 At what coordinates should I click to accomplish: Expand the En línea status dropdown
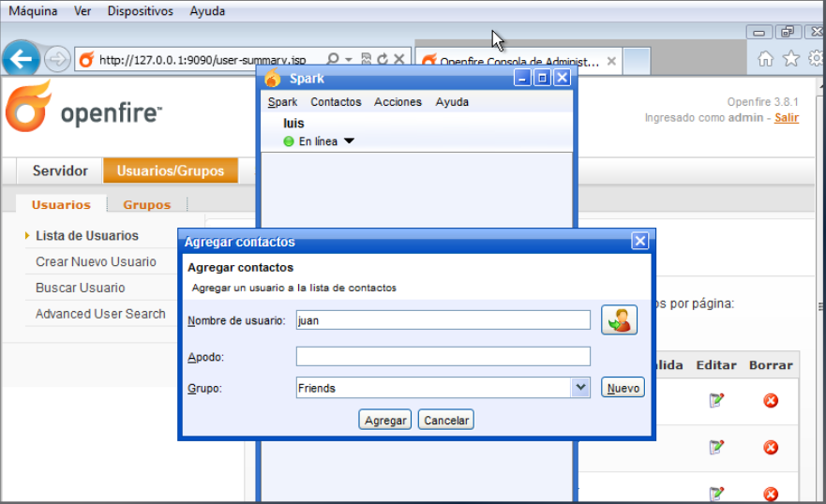coord(349,141)
